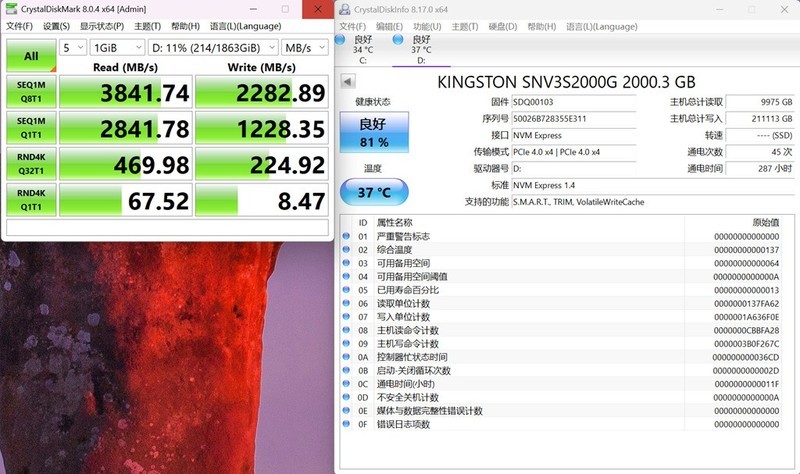Open 主题(T) menu in CrystalDiskInfo
This screenshot has width=800, height=474.
465,27
